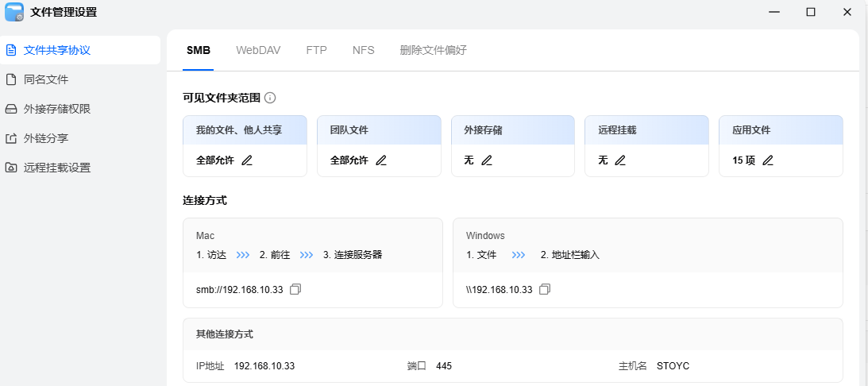This screenshot has width=868, height=386.
Task: Click the share icon beside 外链分享
Action: [x=10, y=138]
